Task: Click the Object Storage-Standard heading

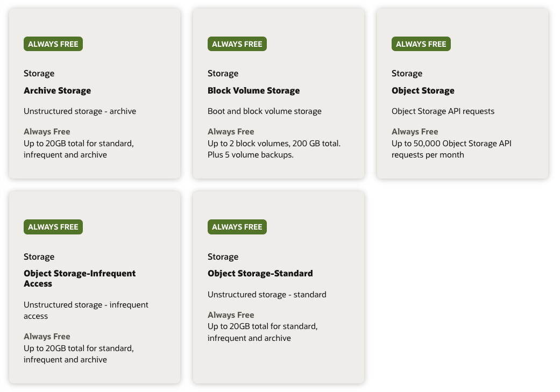Action: (260, 273)
